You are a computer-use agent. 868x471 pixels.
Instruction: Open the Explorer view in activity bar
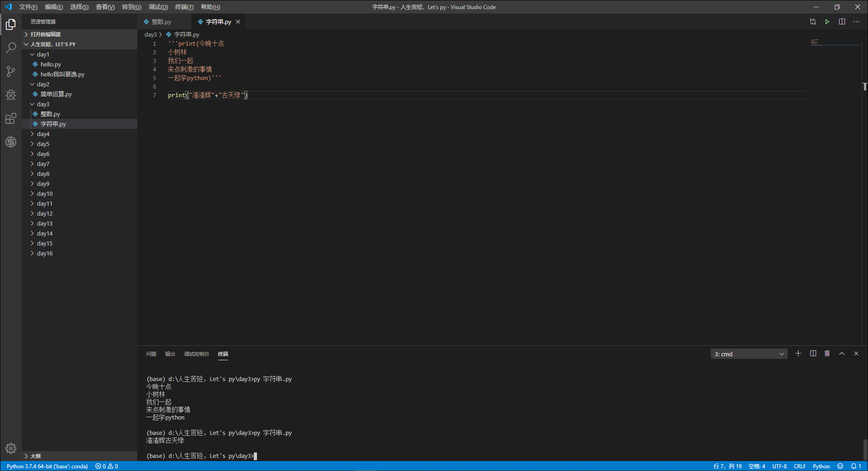pyautogui.click(x=11, y=24)
